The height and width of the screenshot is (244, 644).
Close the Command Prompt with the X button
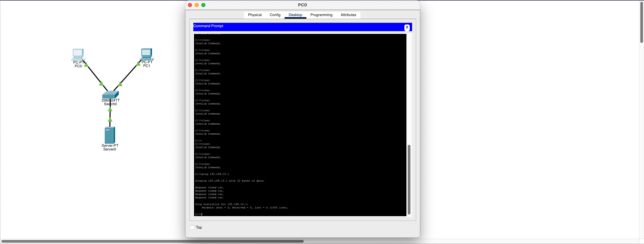click(x=407, y=27)
